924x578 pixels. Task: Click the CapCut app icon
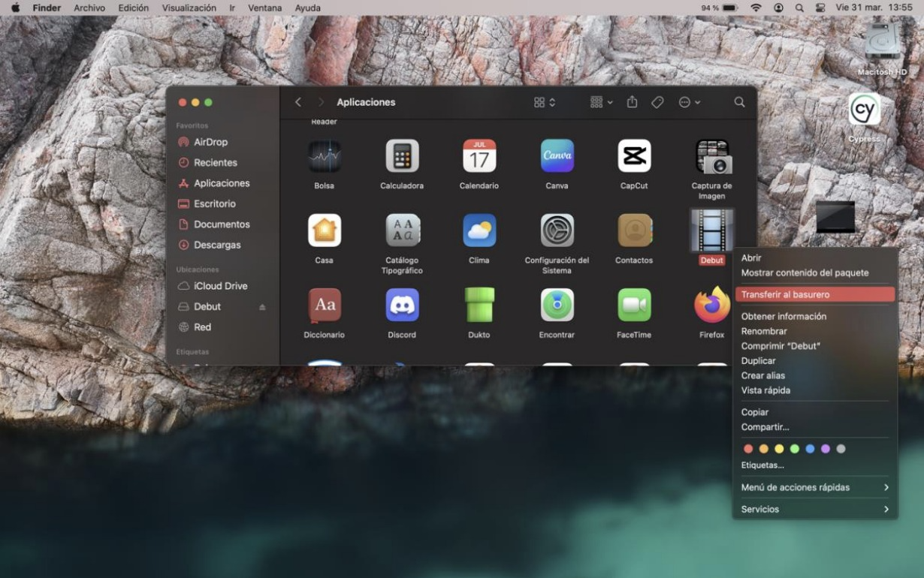point(634,156)
